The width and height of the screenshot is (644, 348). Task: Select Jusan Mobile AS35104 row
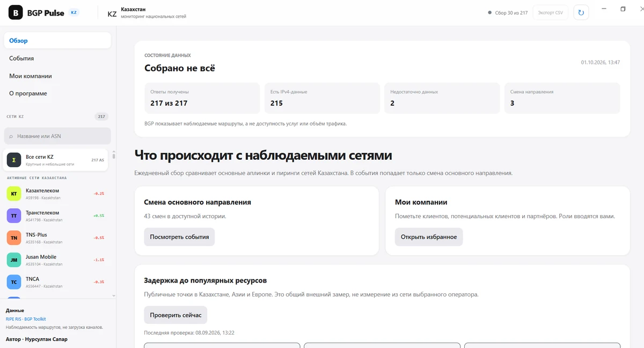(56, 260)
